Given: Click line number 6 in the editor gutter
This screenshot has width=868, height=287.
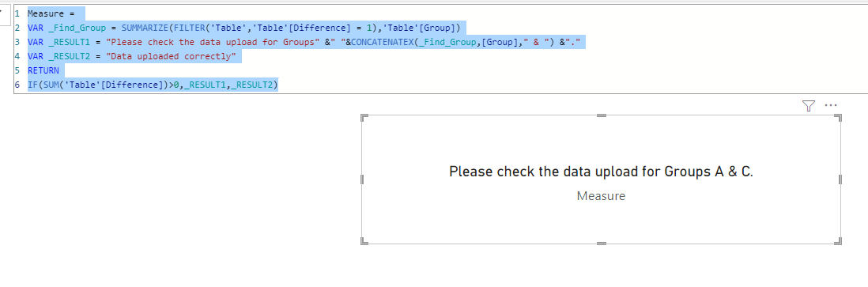Looking at the screenshot, I should [17, 85].
